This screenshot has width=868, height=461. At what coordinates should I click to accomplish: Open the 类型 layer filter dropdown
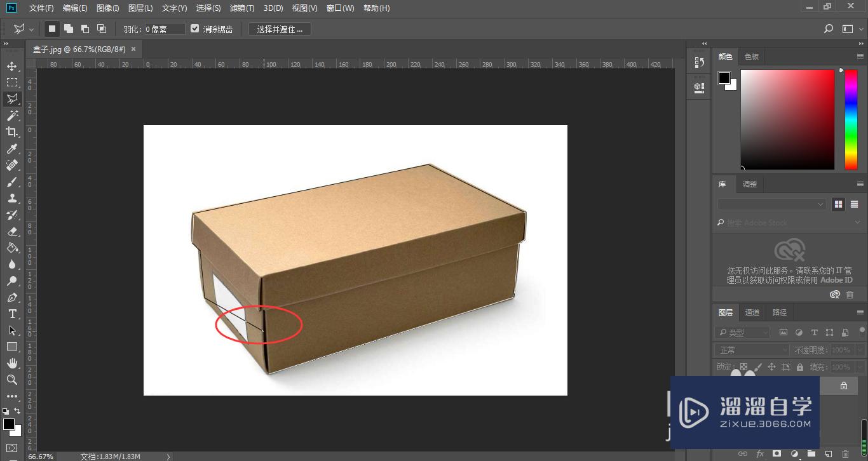pyautogui.click(x=743, y=332)
